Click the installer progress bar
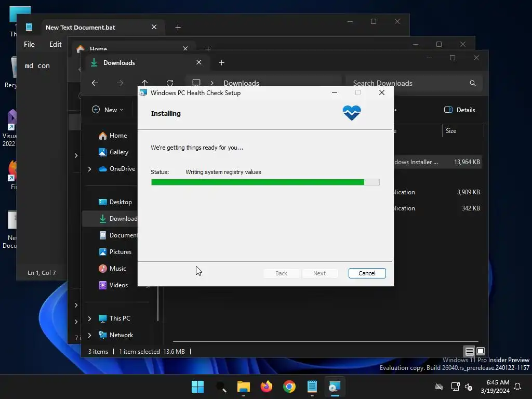The height and width of the screenshot is (399, 532). pos(265,182)
